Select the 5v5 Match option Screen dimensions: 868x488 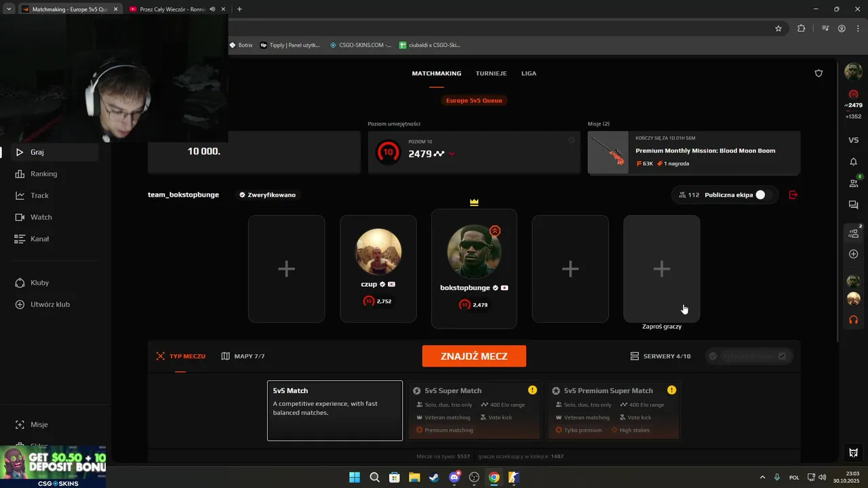click(x=335, y=411)
